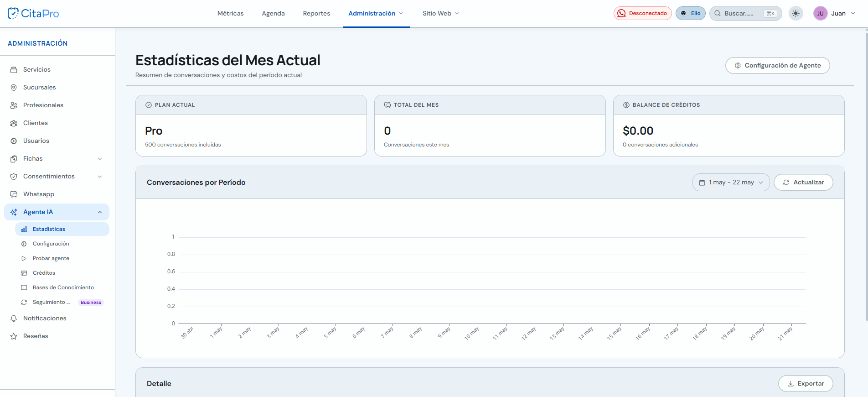This screenshot has height=397, width=868.
Task: Open the Administración dropdown menu
Action: (x=376, y=13)
